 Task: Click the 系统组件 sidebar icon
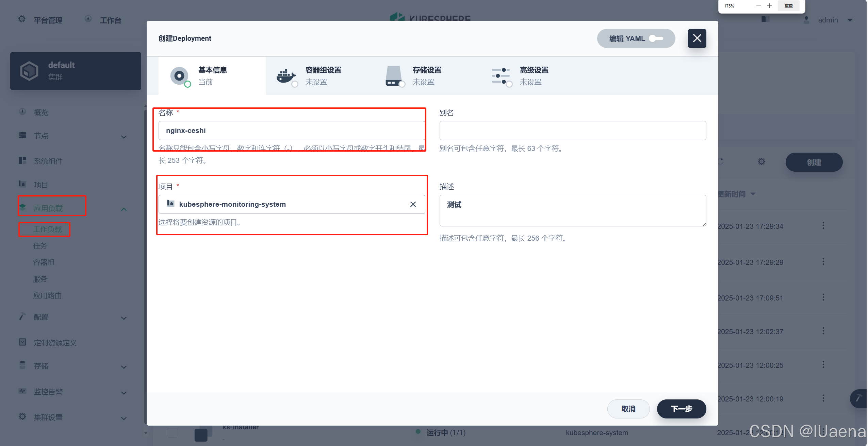22,160
